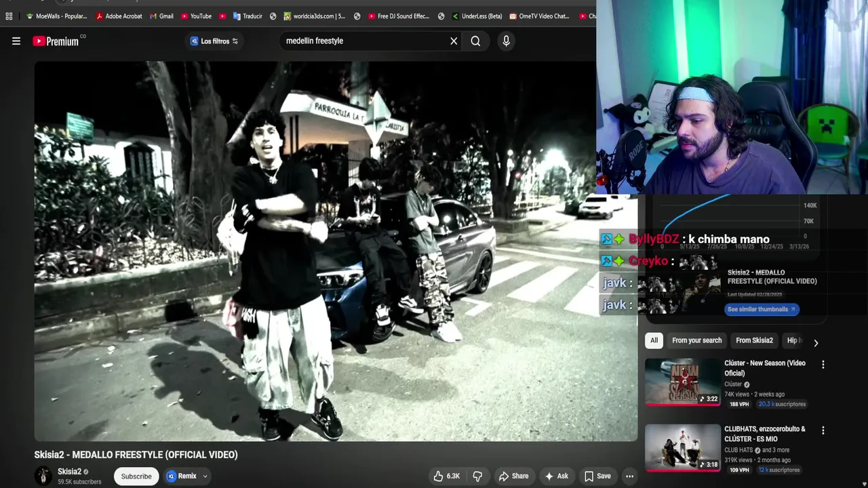The height and width of the screenshot is (488, 868).
Task: Run search with the magnifier icon
Action: coord(475,41)
